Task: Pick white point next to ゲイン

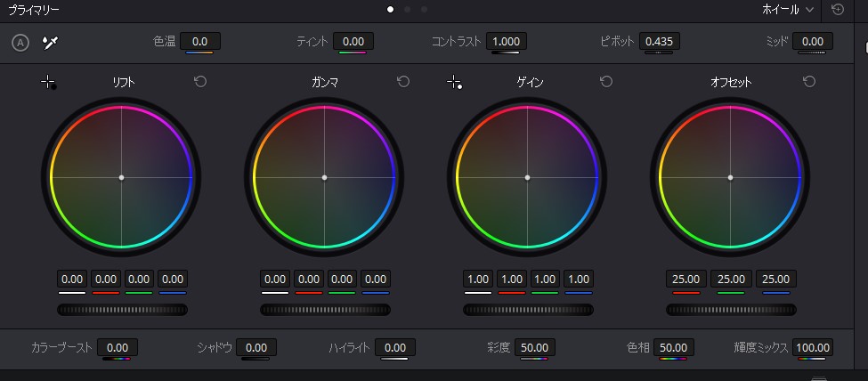Action: (455, 83)
